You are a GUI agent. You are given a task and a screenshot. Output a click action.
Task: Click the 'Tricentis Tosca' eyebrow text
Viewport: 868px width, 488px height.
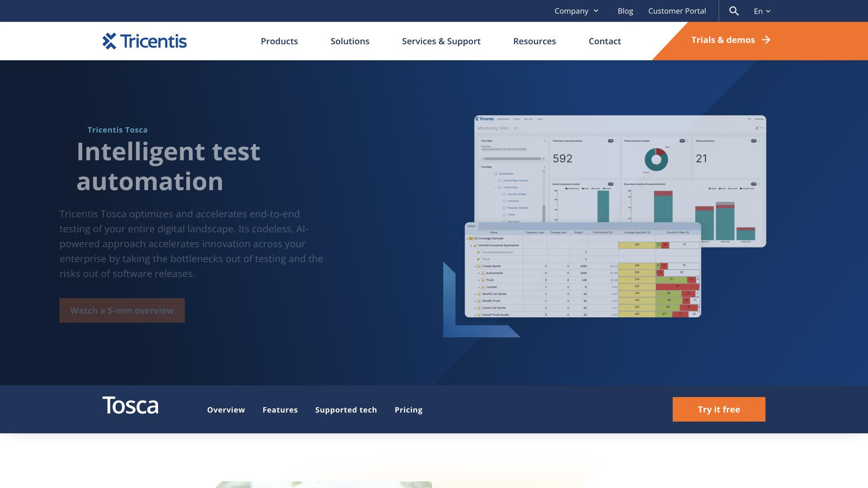[x=118, y=130]
